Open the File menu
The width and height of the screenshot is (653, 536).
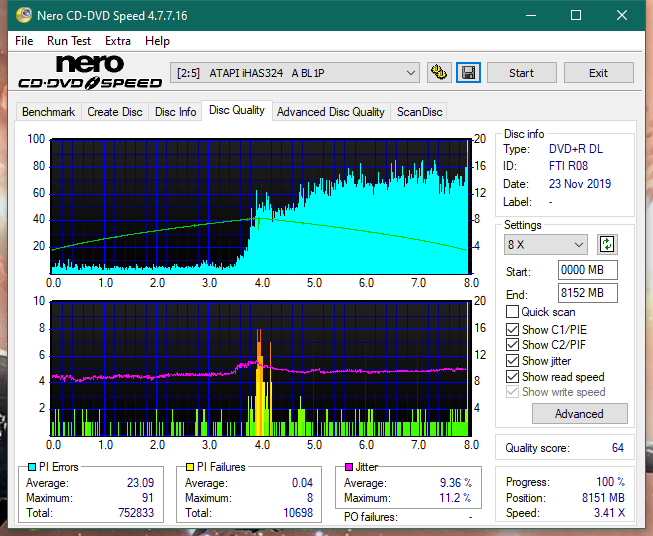(x=24, y=41)
